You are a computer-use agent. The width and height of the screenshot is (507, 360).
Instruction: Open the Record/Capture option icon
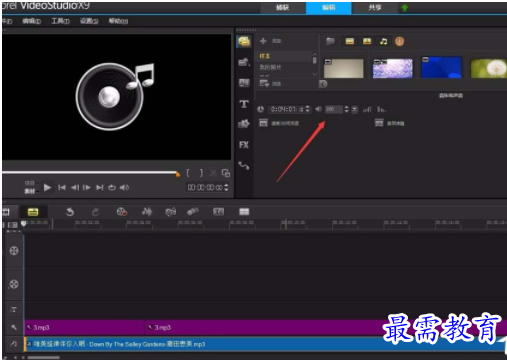coord(122,212)
